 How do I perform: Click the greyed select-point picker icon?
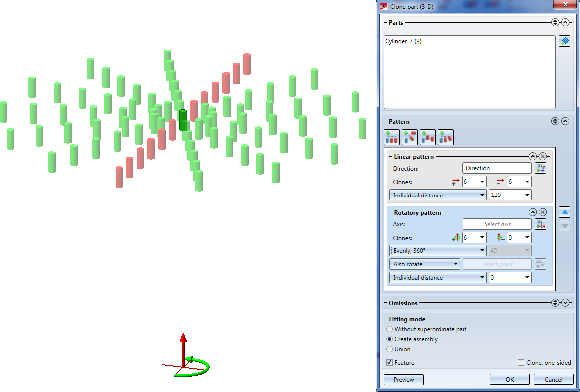pyautogui.click(x=541, y=264)
